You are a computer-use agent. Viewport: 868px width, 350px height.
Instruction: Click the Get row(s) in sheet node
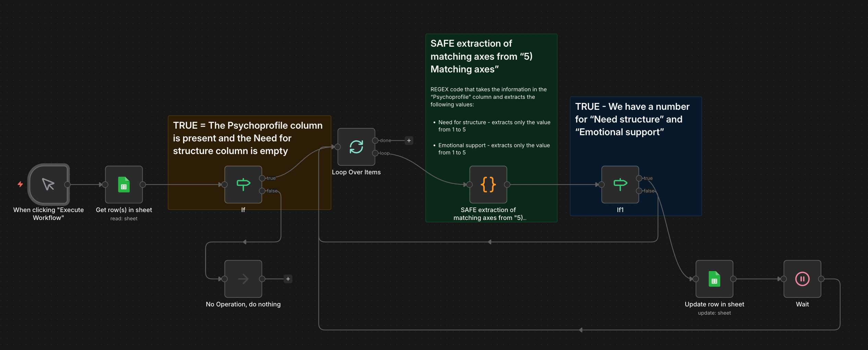pos(124,184)
